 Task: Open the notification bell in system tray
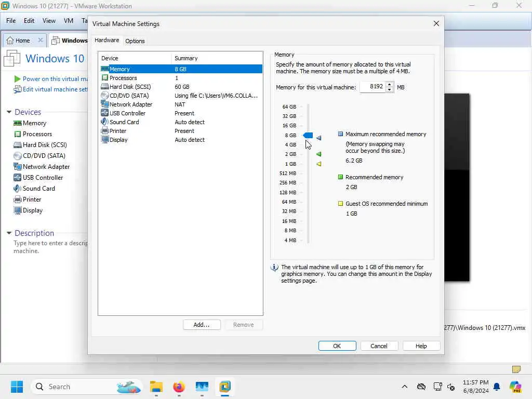pos(497,387)
